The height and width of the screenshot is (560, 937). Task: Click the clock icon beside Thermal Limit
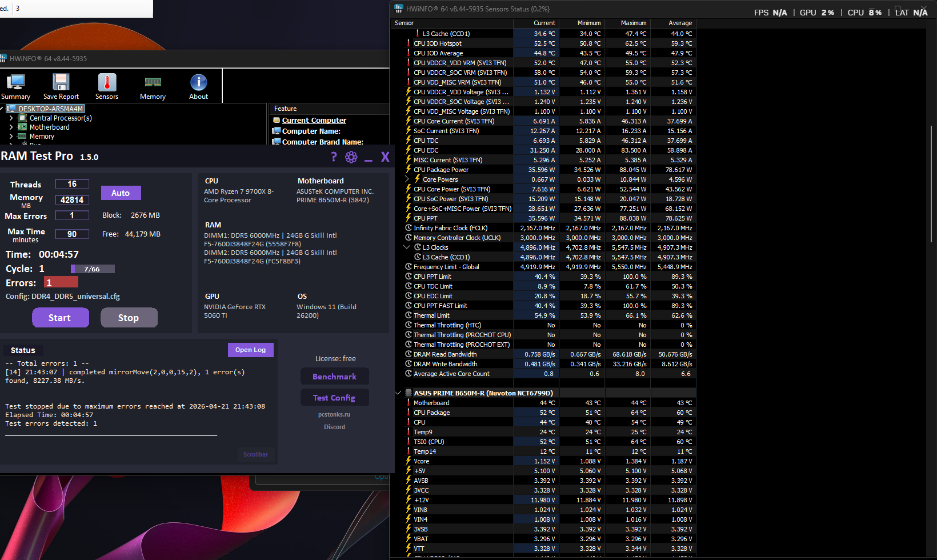pos(409,315)
